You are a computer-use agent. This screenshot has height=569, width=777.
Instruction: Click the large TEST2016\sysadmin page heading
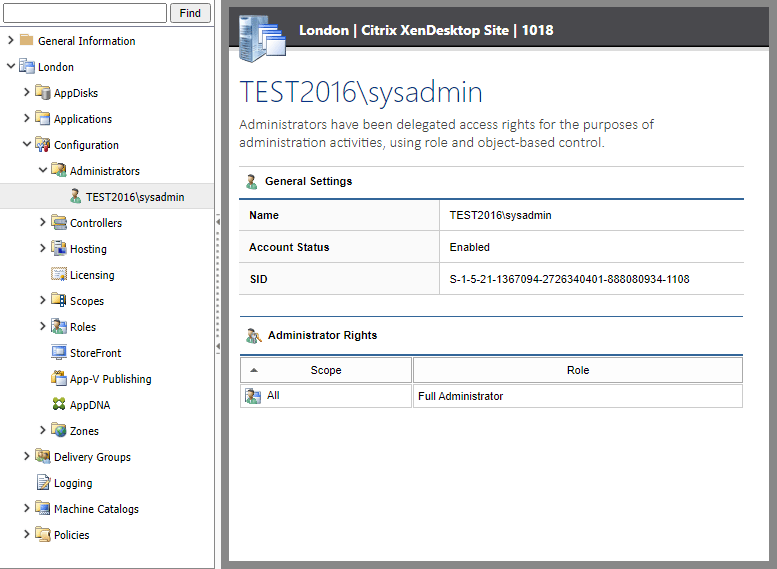[x=361, y=92]
